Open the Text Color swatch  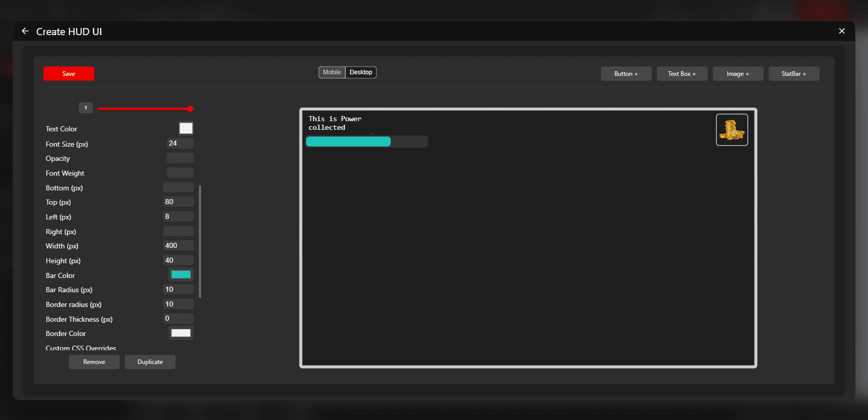point(186,128)
